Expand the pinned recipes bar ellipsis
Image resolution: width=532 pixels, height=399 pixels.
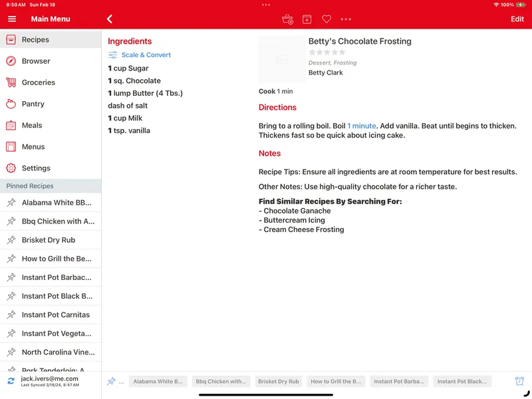(120, 381)
